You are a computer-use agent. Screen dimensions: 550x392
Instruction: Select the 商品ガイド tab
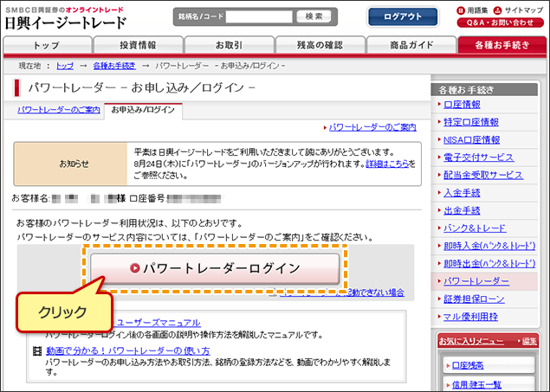[411, 45]
